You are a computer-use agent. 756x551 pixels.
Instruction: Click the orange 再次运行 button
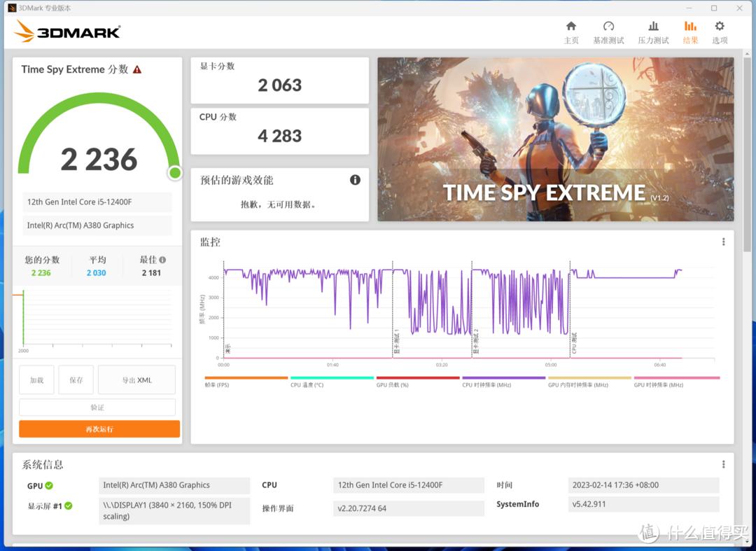(98, 428)
